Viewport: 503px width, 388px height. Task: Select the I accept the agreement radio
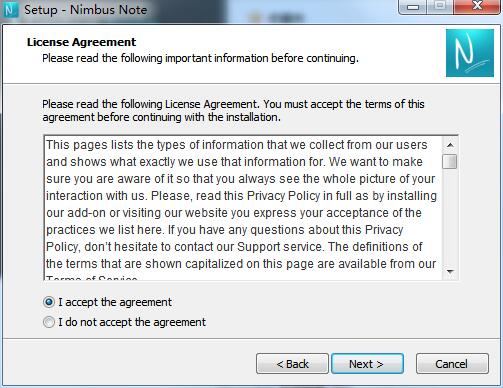coord(49,302)
